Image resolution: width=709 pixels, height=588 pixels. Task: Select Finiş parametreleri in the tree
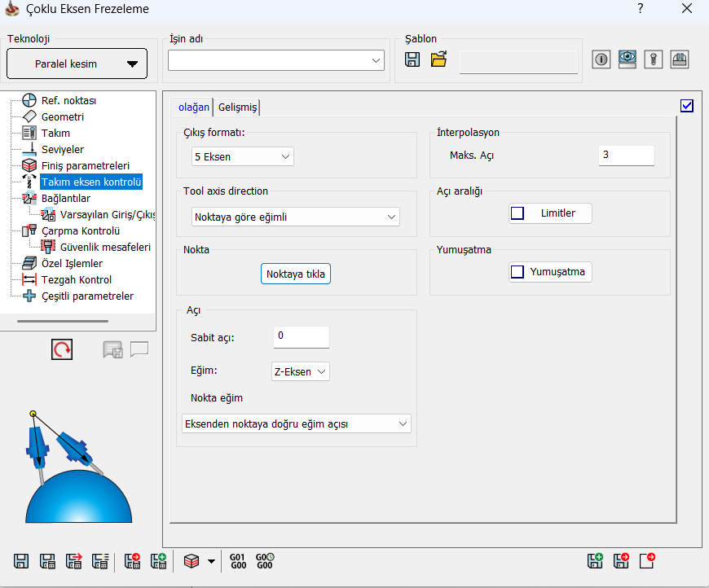click(85, 165)
